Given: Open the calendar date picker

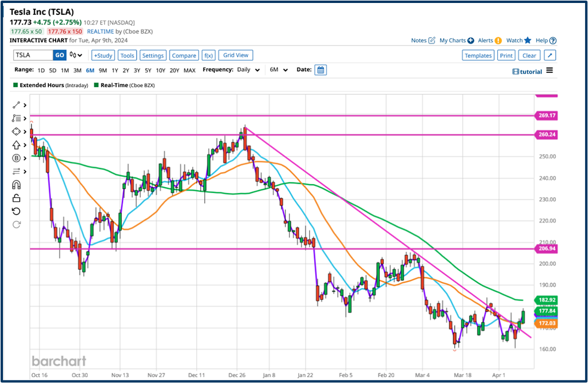Looking at the screenshot, I should [x=321, y=70].
